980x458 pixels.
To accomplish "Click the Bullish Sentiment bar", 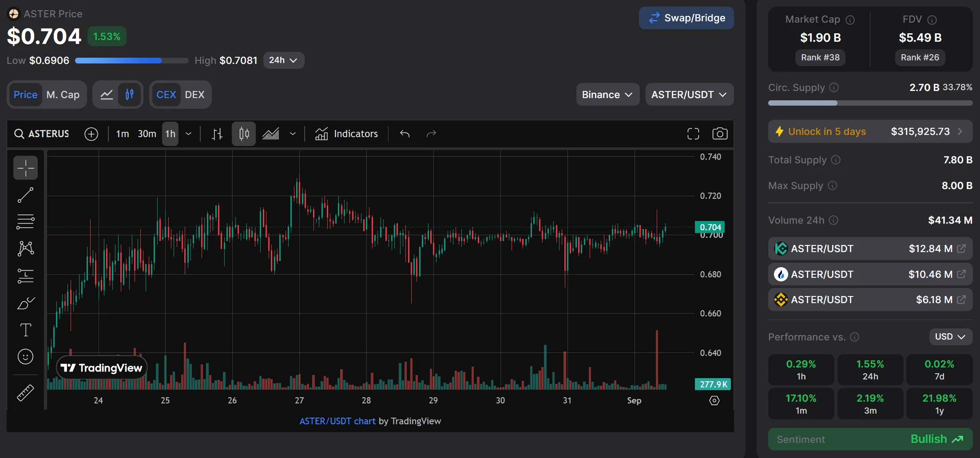I will pos(870,439).
